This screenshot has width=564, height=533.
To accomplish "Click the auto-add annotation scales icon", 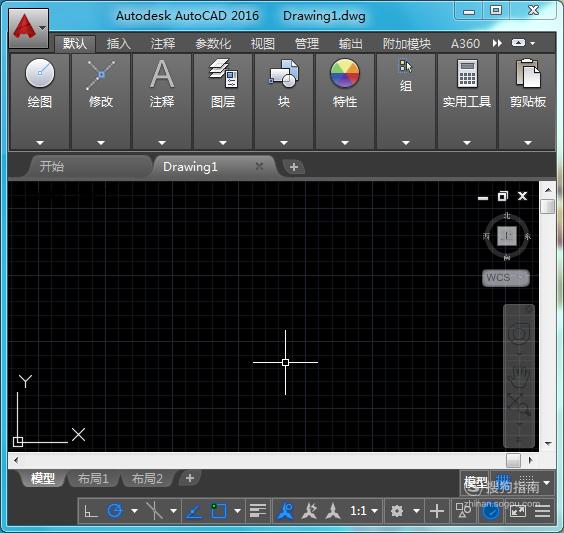I will [310, 511].
